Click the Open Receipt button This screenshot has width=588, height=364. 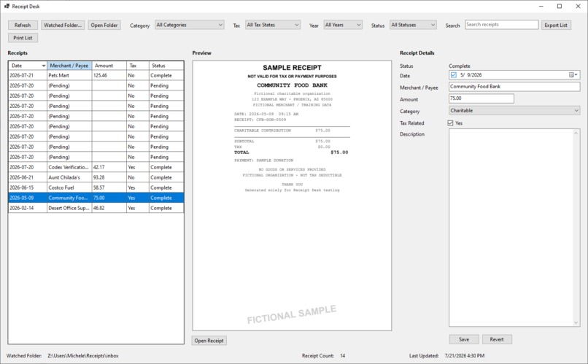tap(209, 341)
